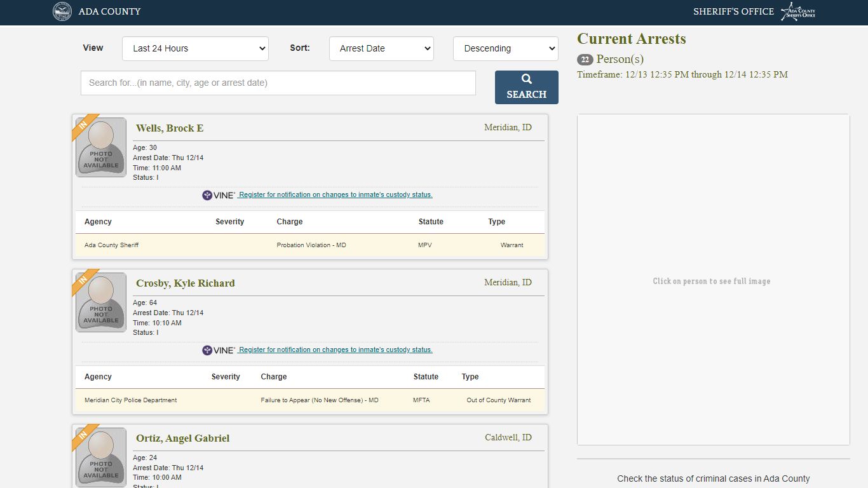
Task: Expand the Arrest Date sort dropdown
Action: pos(381,48)
